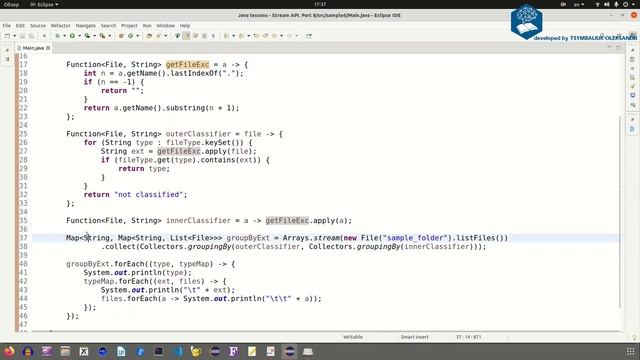Open the system volume indicator

(607, 4)
